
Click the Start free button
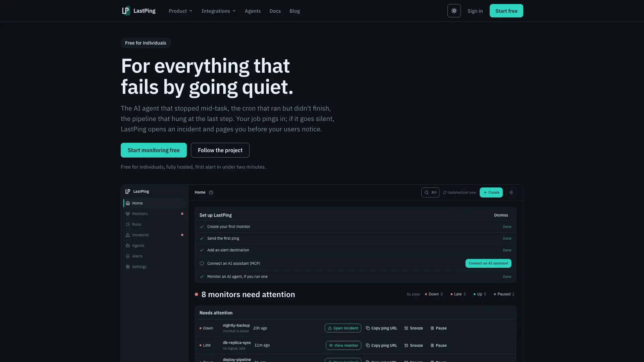tap(506, 11)
